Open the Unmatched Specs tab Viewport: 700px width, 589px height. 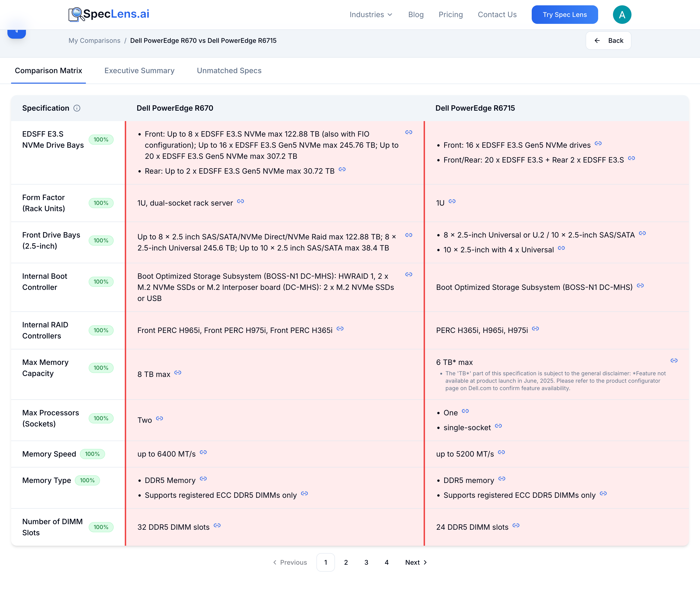(229, 70)
